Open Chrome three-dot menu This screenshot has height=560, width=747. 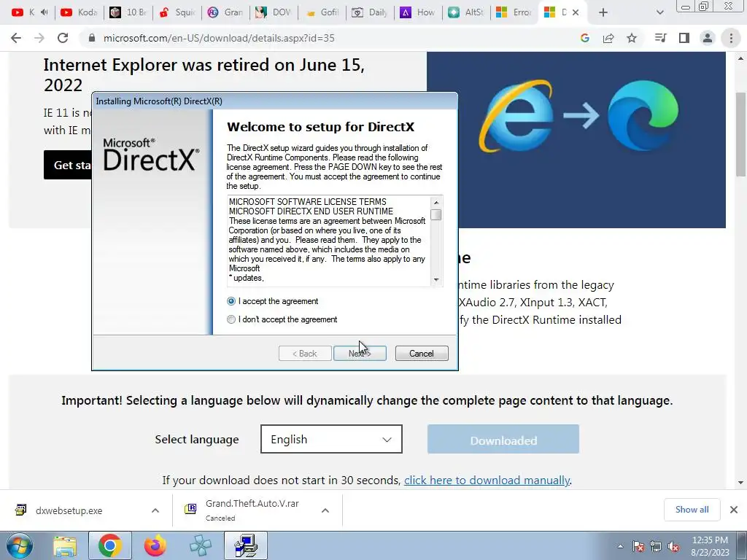[x=731, y=38]
